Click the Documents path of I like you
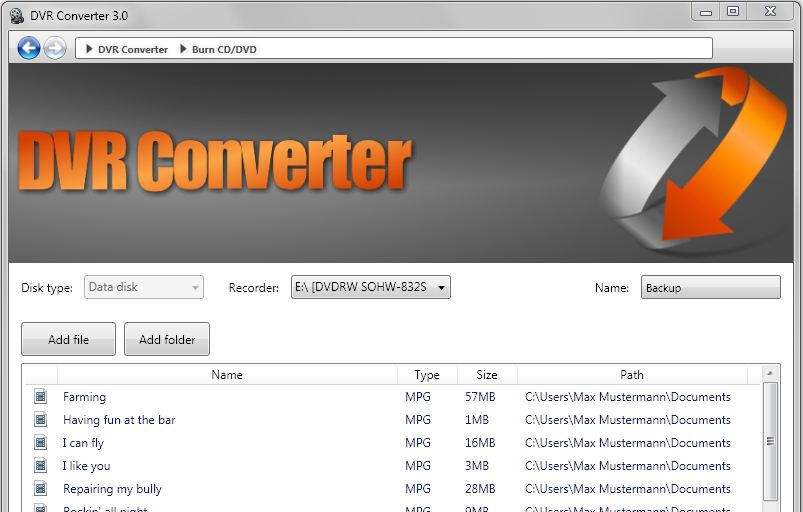The height and width of the screenshot is (512, 803). click(x=628, y=466)
